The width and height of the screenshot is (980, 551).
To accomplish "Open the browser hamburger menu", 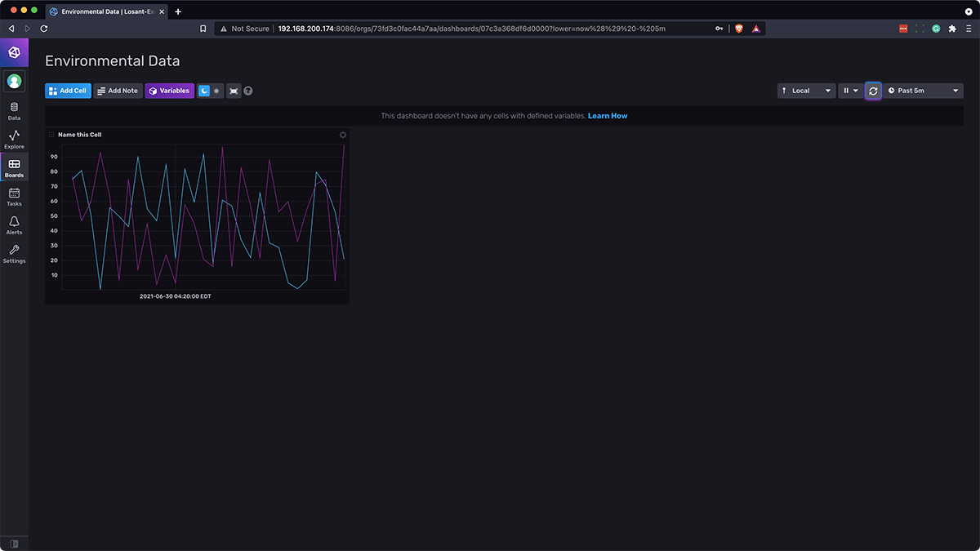I will pos(969,29).
